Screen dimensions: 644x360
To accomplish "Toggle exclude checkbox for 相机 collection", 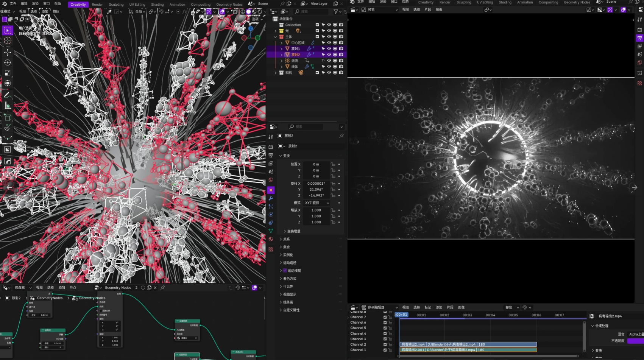I will pyautogui.click(x=317, y=73).
